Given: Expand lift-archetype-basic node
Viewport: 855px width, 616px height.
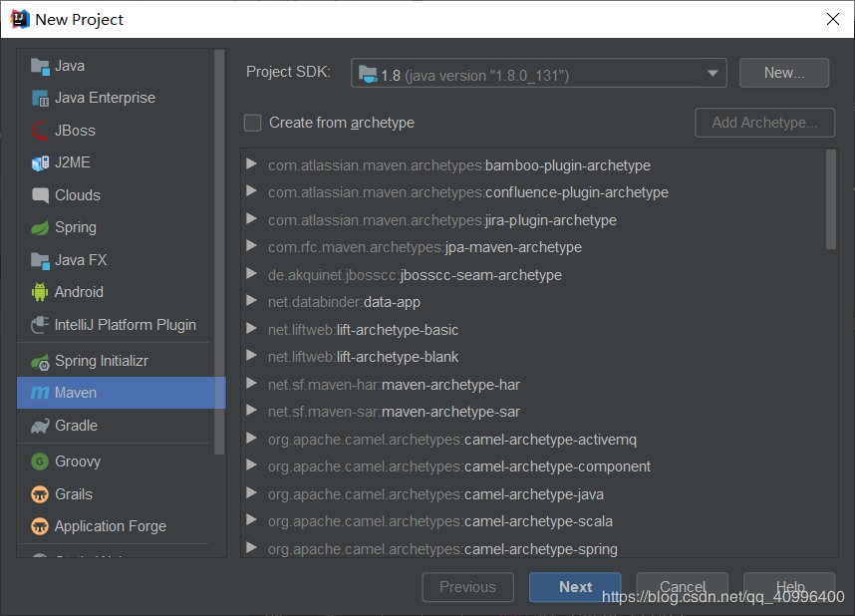Looking at the screenshot, I should pos(251,329).
